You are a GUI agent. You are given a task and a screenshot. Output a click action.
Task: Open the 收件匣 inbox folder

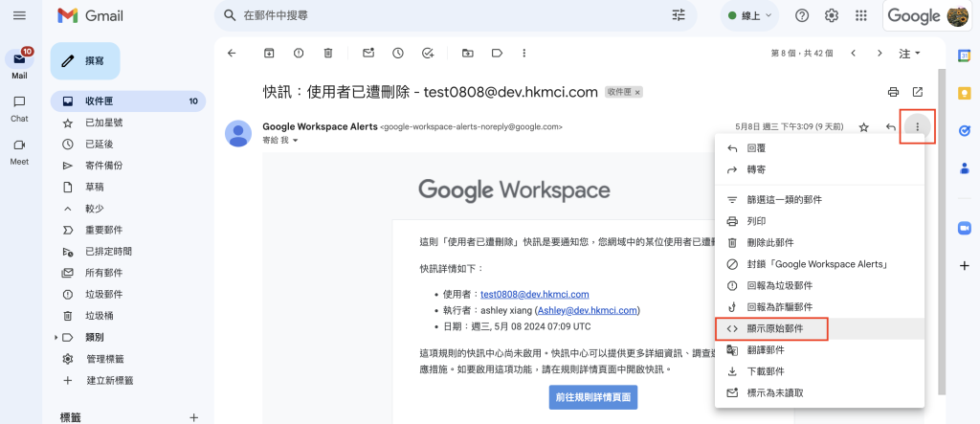127,101
